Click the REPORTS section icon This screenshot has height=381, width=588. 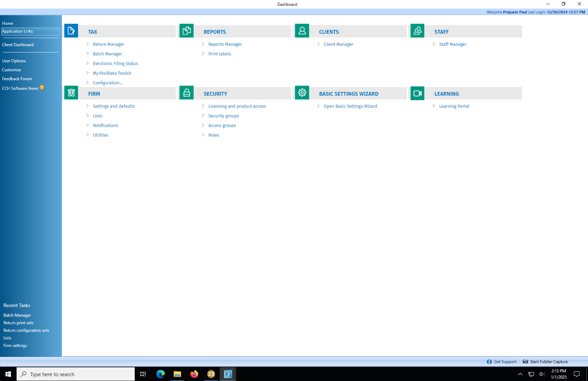point(186,31)
